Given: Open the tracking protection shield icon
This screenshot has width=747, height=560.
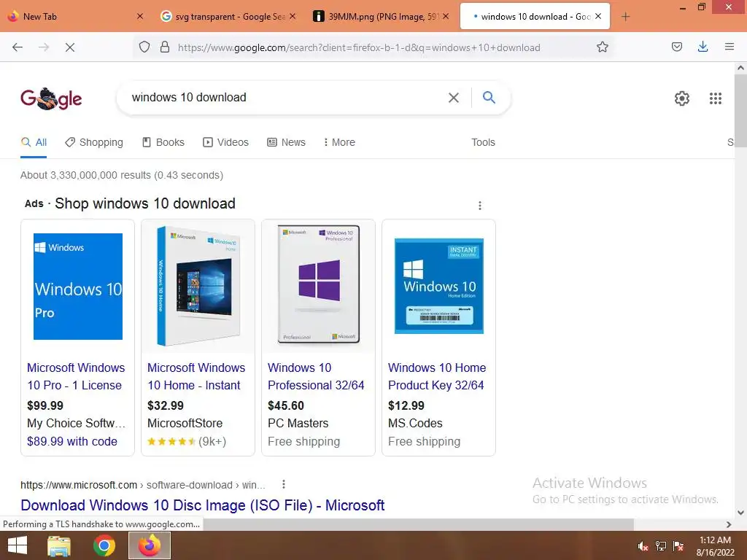Looking at the screenshot, I should [144, 47].
